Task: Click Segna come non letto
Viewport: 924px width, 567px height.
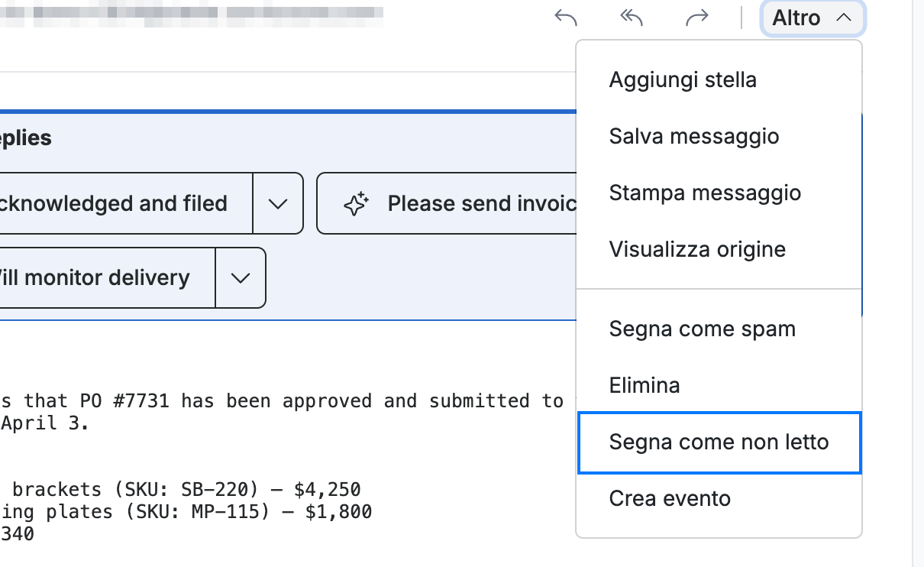Action: (x=719, y=442)
